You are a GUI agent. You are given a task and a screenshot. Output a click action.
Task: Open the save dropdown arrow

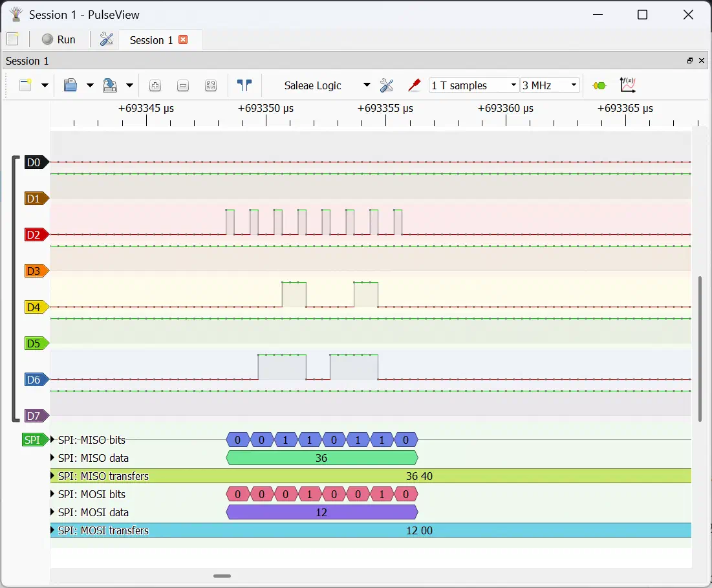[129, 85]
